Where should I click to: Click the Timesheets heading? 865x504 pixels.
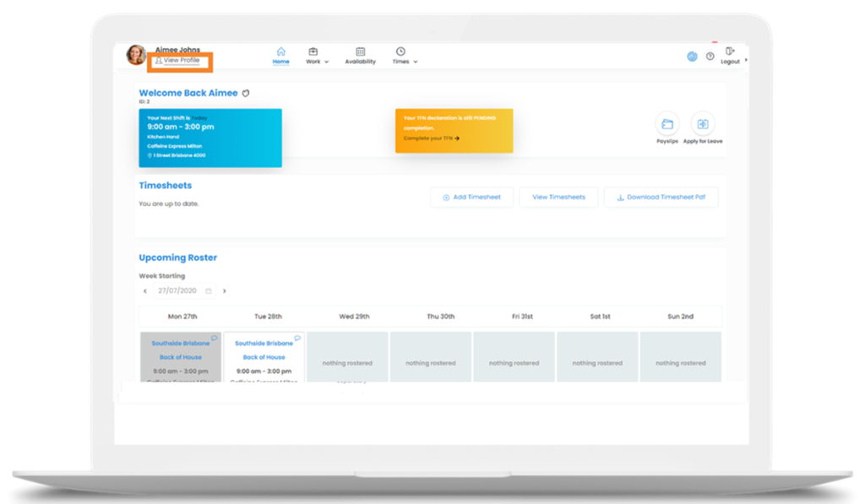(166, 185)
